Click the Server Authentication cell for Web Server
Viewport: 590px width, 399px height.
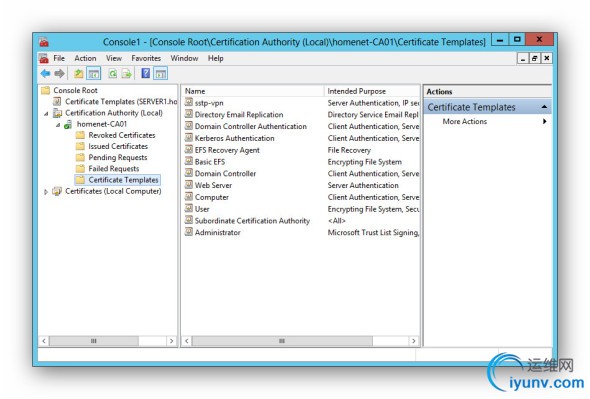pos(363,185)
